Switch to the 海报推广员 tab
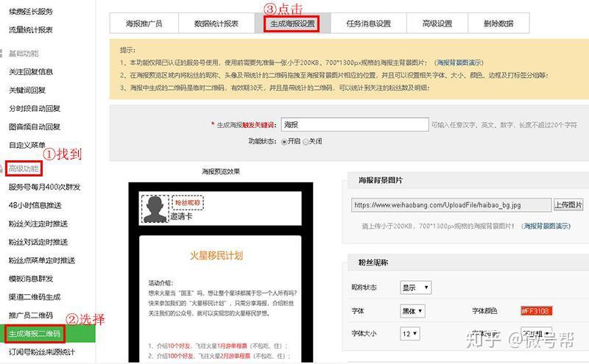Viewport: 589px width, 364px height. (144, 24)
